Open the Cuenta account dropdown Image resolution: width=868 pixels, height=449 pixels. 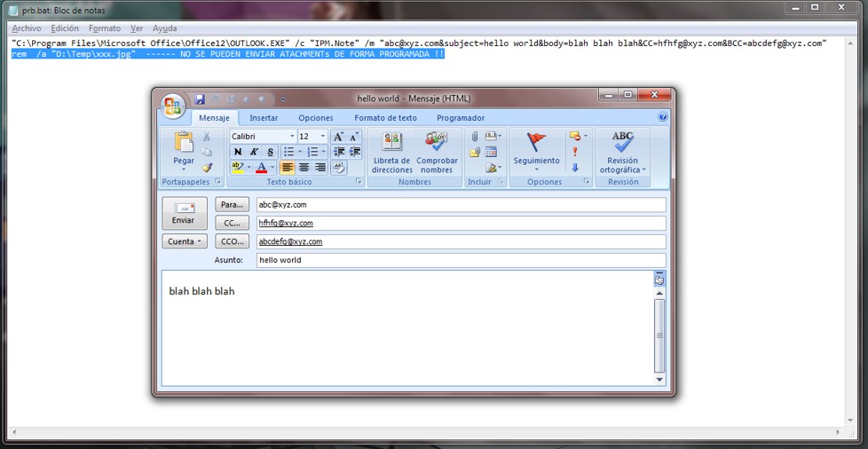click(185, 241)
